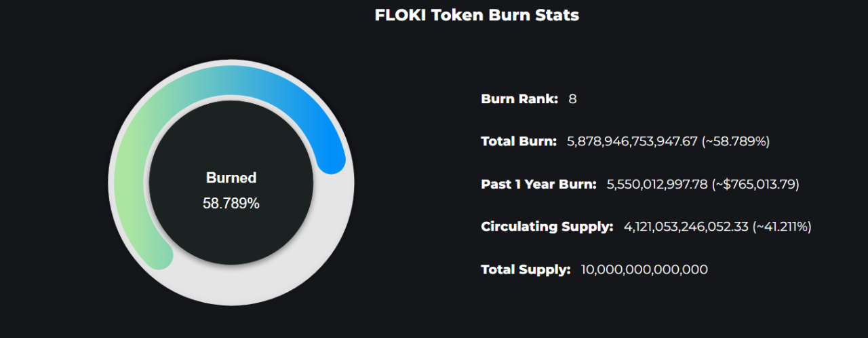Click the Circulating Supply amount 4,121,053,246,052.33
Viewport: 868px width, 338px height.
(x=686, y=227)
